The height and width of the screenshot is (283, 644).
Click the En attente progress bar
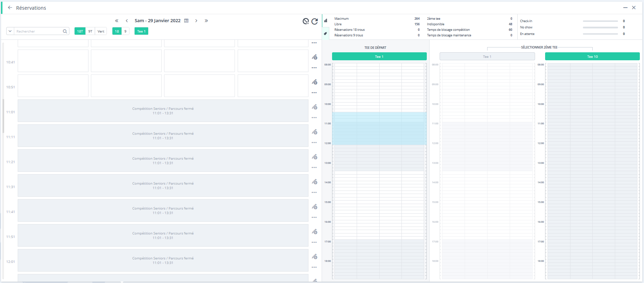click(x=600, y=34)
